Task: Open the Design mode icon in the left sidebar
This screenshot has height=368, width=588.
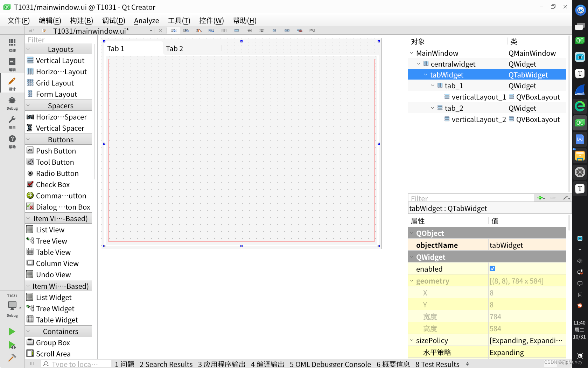Action: point(12,83)
